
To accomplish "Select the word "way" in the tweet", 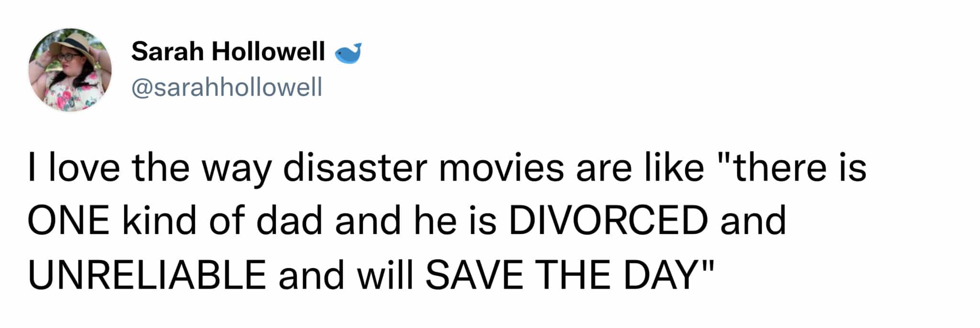I will click(x=236, y=170).
